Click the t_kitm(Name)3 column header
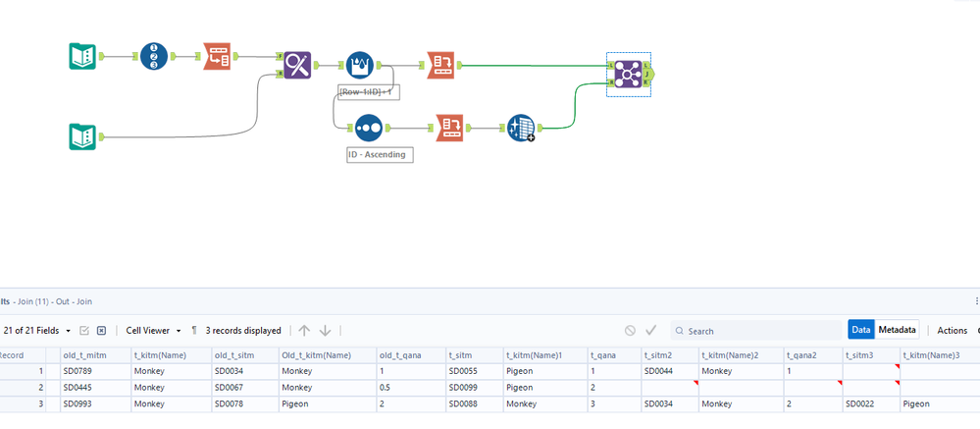The height and width of the screenshot is (429, 980). coord(940,354)
